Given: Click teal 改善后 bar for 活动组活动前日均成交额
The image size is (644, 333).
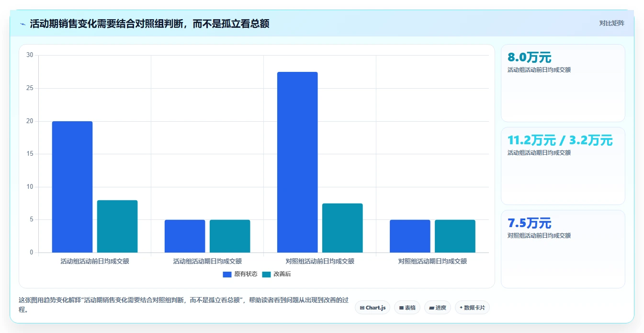Looking at the screenshot, I should (x=117, y=226).
